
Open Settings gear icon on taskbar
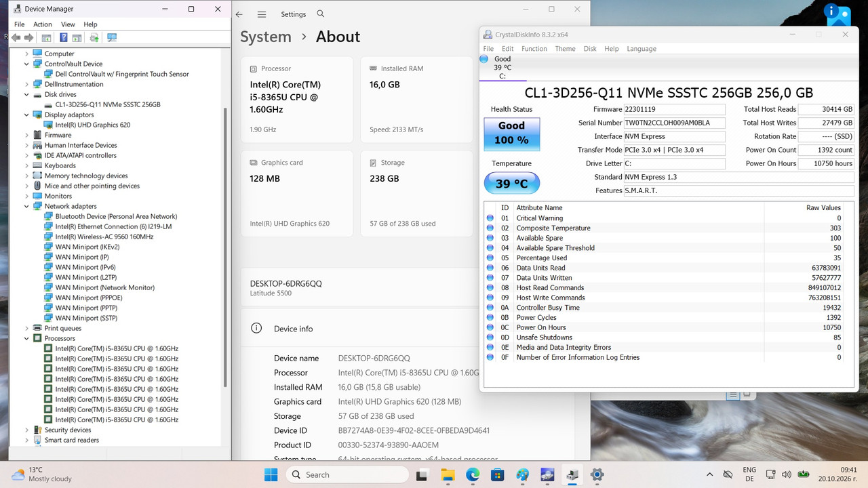[597, 475]
